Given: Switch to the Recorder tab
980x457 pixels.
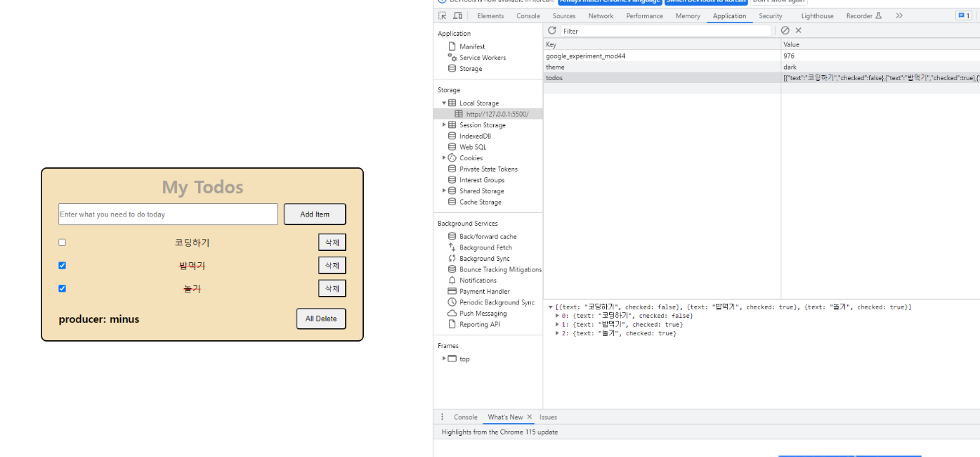Looking at the screenshot, I should pos(863,16).
